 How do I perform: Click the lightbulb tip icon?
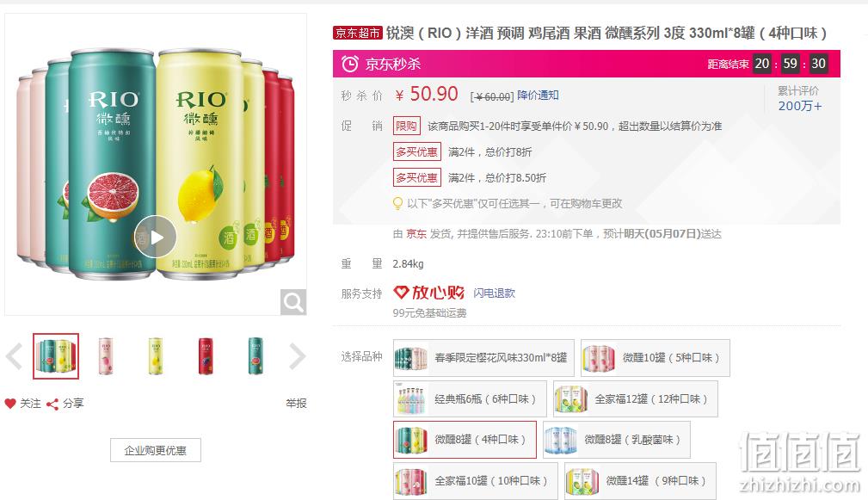tap(397, 203)
